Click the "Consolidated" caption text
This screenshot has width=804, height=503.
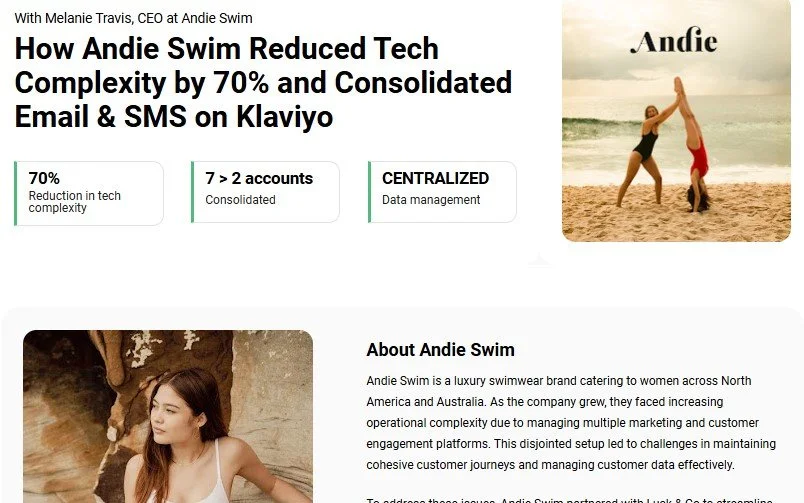240,199
